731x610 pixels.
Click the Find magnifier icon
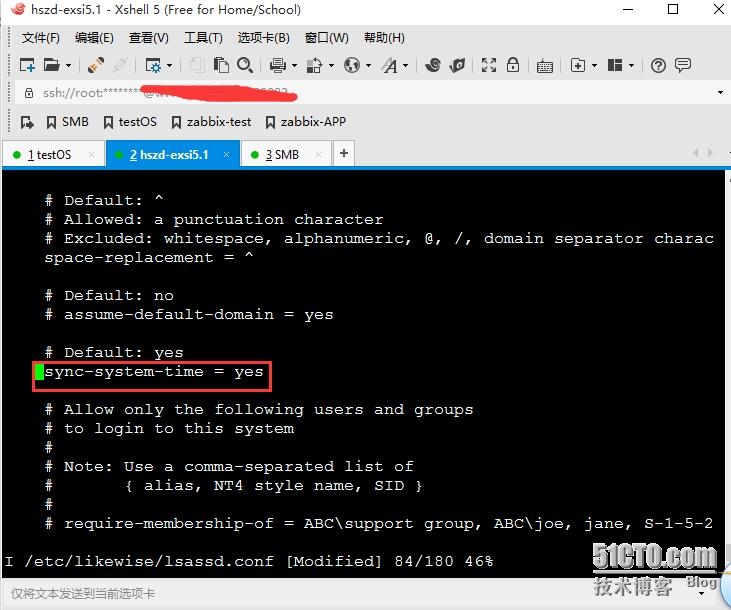coord(245,65)
